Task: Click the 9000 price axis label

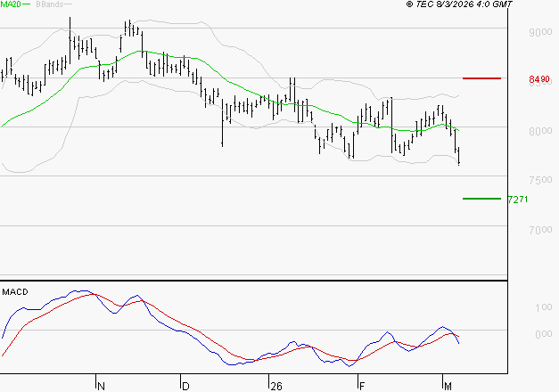Action: [x=540, y=32]
